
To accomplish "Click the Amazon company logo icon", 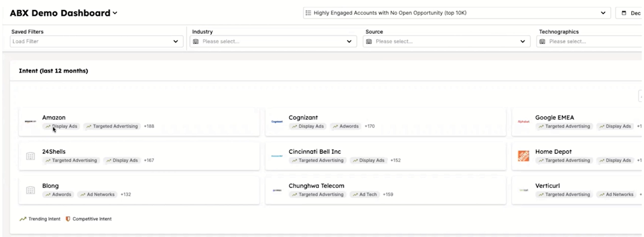I will pos(30,122).
